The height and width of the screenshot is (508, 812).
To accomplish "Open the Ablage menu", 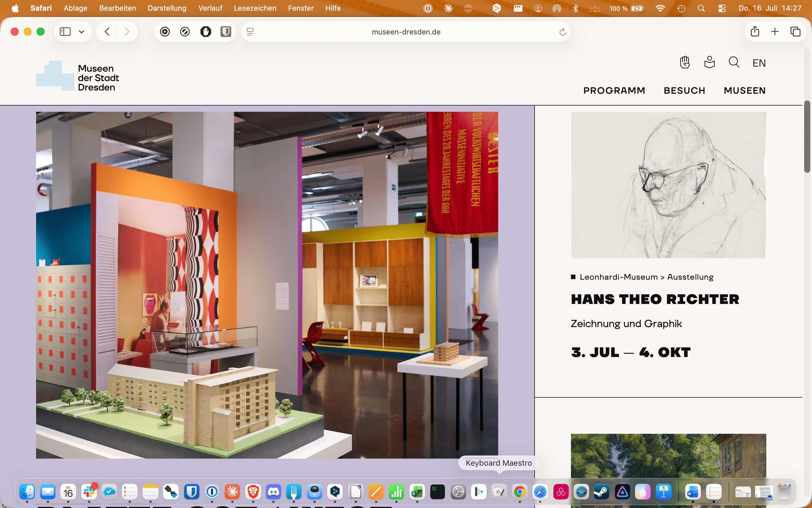I will click(76, 8).
